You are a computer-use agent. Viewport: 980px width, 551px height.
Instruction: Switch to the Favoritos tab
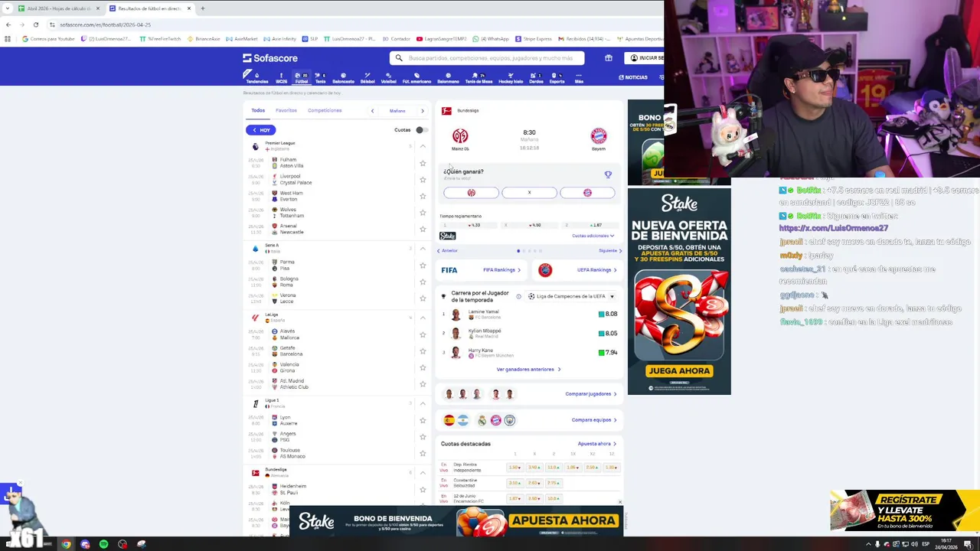coord(286,111)
